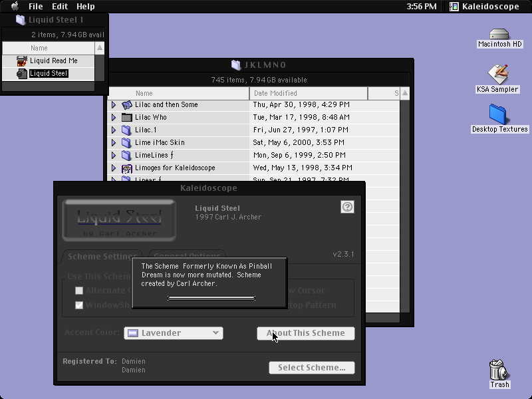Open the Kaleidoscope application menu
This screenshot has height=399, width=532.
[x=485, y=6]
